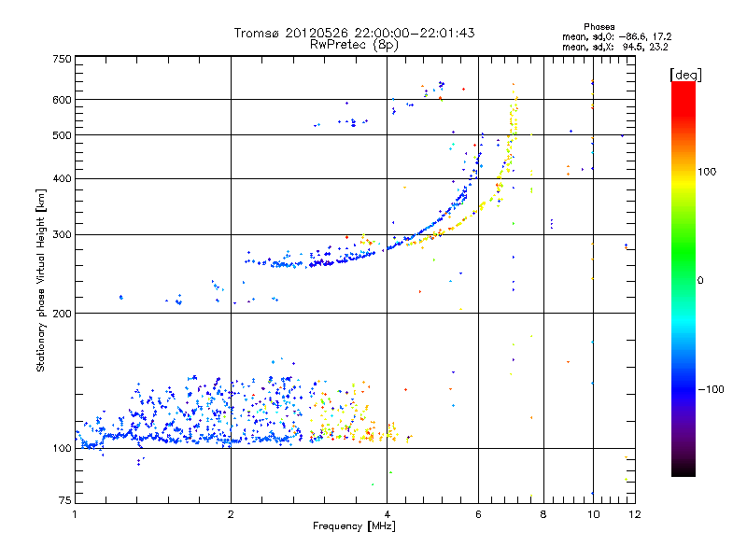Click the '750' height axis tick label
Screen dimensions: 747x560
(x=62, y=59)
